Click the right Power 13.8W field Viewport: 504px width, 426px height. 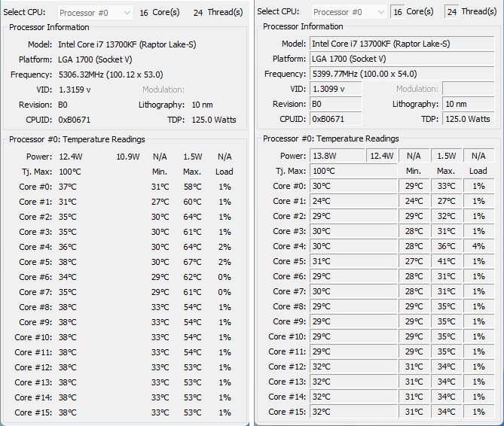click(x=338, y=156)
